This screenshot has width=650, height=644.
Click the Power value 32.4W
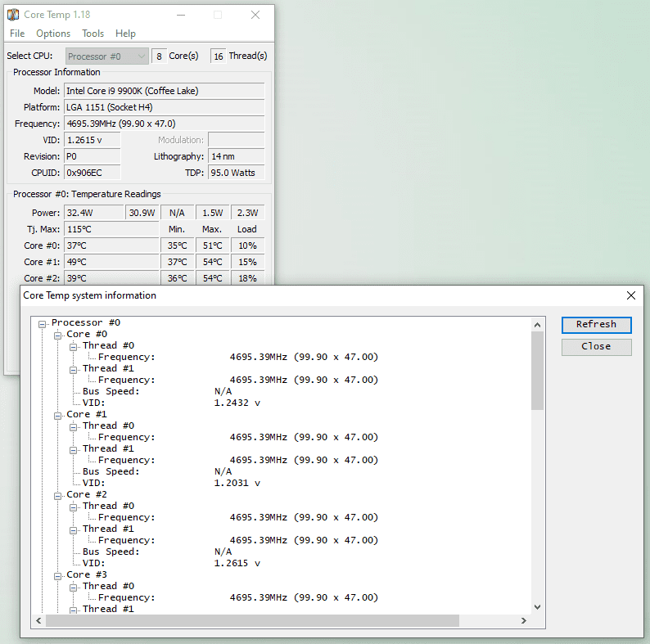tap(93, 213)
